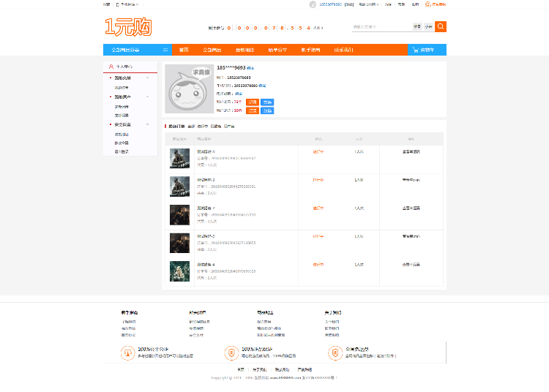Click inside the search keyword input field
The width and height of the screenshot is (549, 392).
pyautogui.click(x=381, y=26)
